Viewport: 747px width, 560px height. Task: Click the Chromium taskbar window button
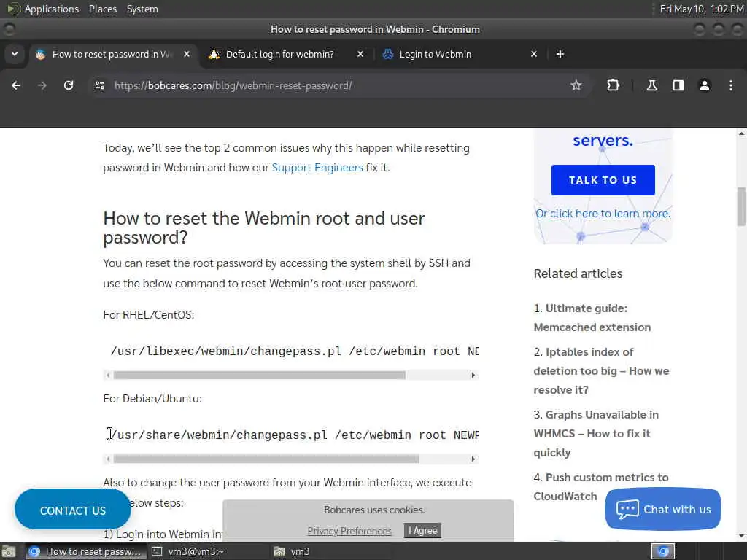85,551
